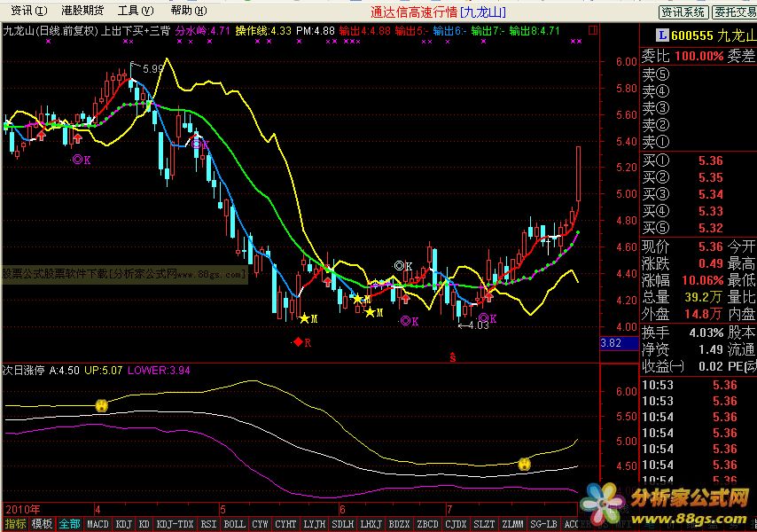757x532 pixels.
Task: Click the chart title 九龙山(日线.前复权)
Action: pos(51,31)
